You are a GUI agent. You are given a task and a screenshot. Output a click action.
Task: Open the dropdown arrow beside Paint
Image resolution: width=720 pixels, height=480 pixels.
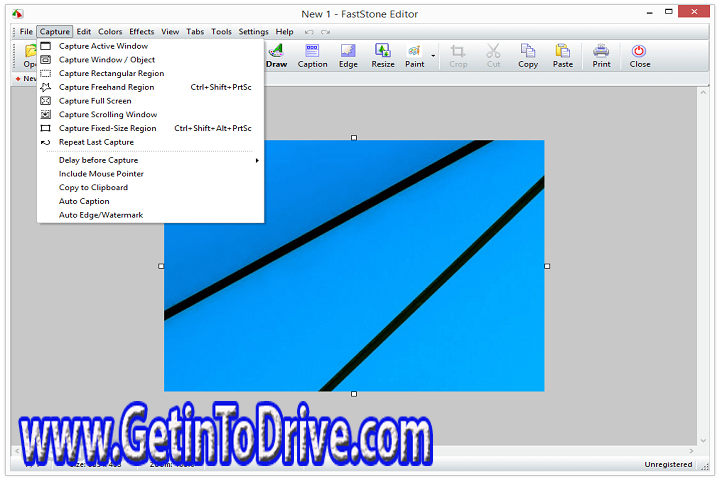433,56
